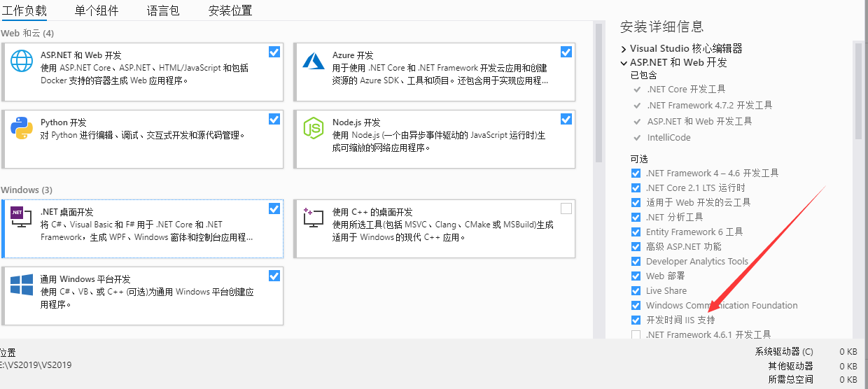Toggle .NET 分析工具 checkbox
The image size is (868, 389).
coord(636,217)
